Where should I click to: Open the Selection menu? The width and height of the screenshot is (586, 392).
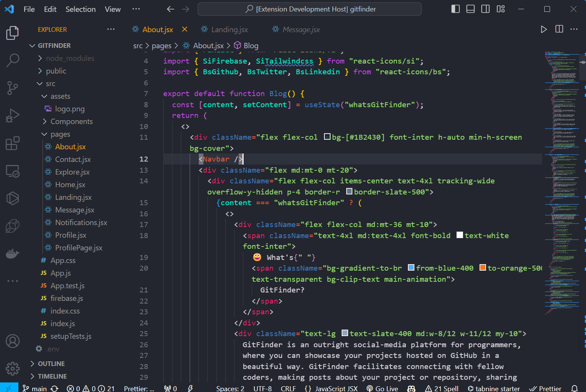click(80, 9)
